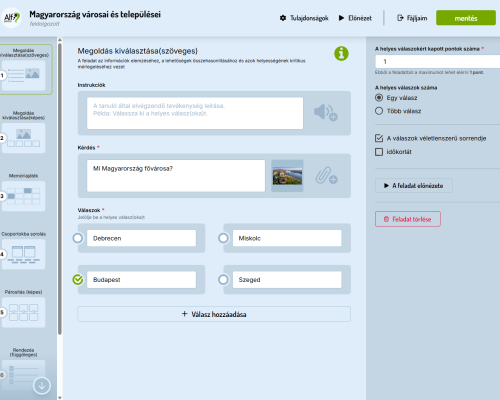Click the round down-arrow sidebar button
Screen dimensions: 500x400
coord(42,386)
